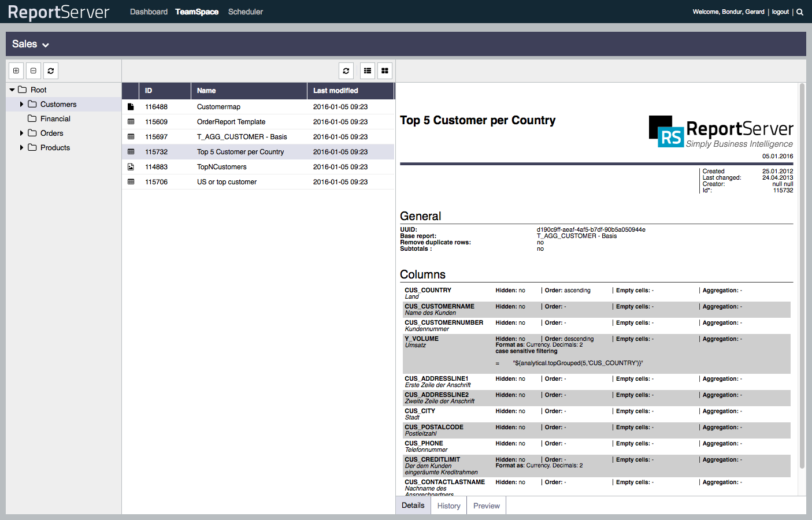Select the US or top customer row
This screenshot has width=812, height=520.
pyautogui.click(x=258, y=182)
